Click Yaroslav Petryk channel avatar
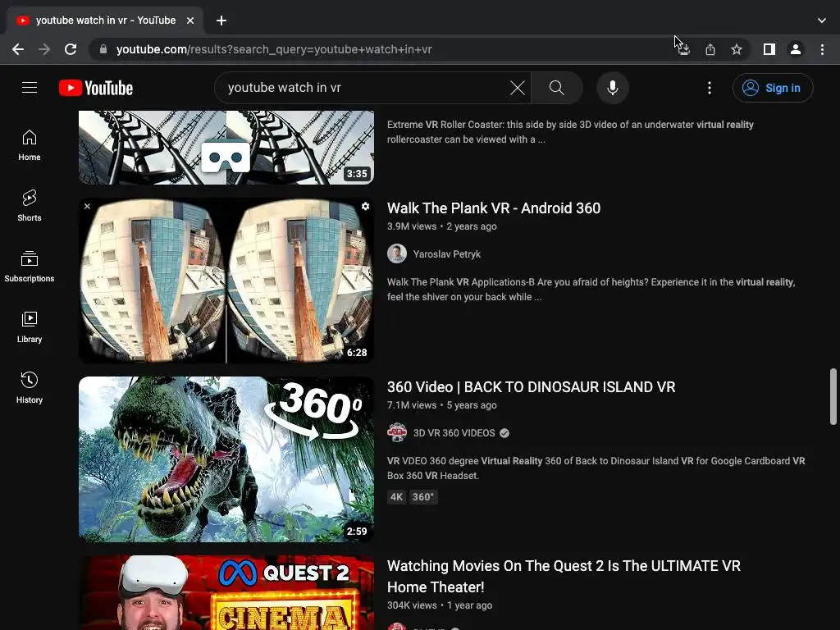Screen dimensions: 840x630 point(397,253)
